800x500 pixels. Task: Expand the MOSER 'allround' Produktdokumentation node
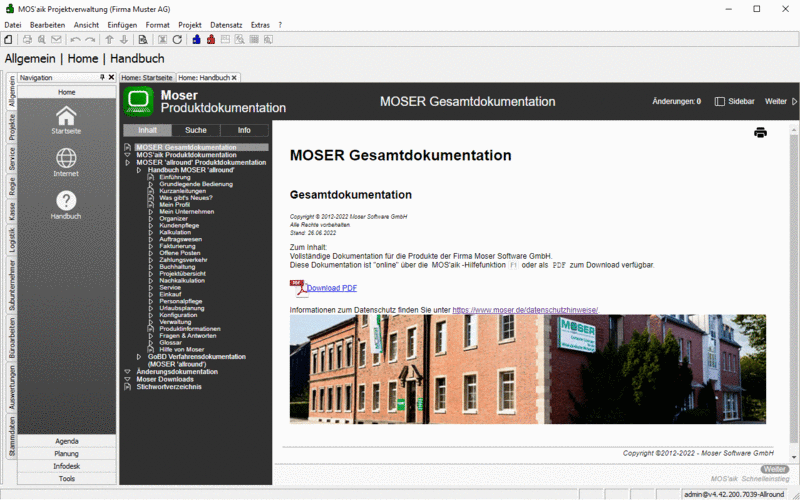pyautogui.click(x=128, y=162)
